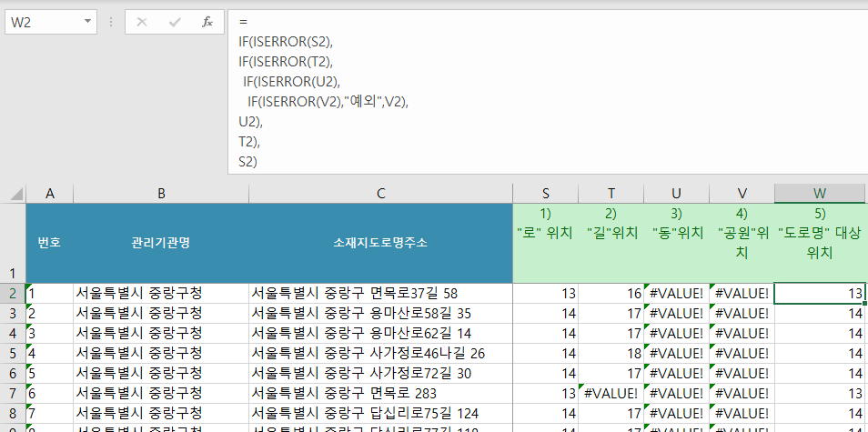The height and width of the screenshot is (432, 868).
Task: Select column T header
Action: pos(611,193)
